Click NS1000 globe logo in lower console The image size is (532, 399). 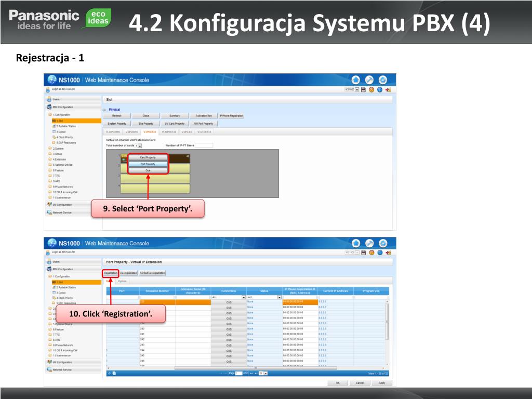tap(52, 243)
